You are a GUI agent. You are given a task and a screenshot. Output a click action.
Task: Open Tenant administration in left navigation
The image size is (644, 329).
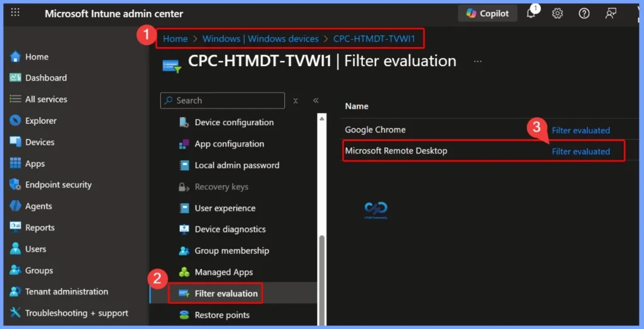coord(67,292)
